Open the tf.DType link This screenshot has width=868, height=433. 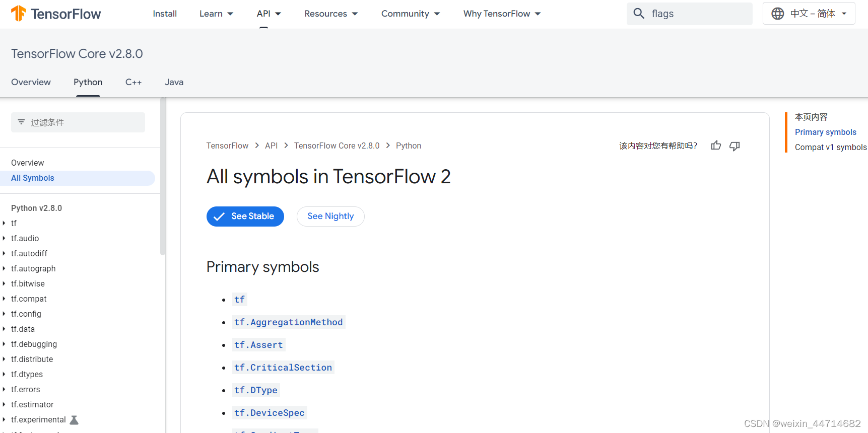pos(256,390)
